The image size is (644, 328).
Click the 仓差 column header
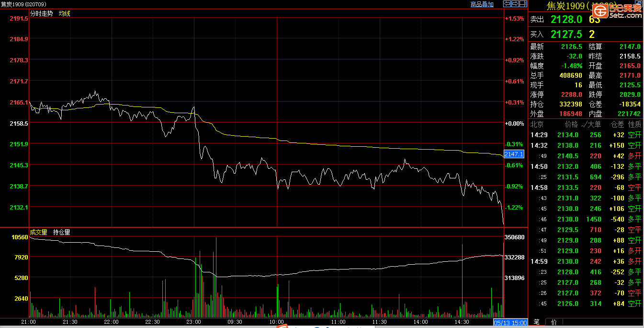pos(618,124)
